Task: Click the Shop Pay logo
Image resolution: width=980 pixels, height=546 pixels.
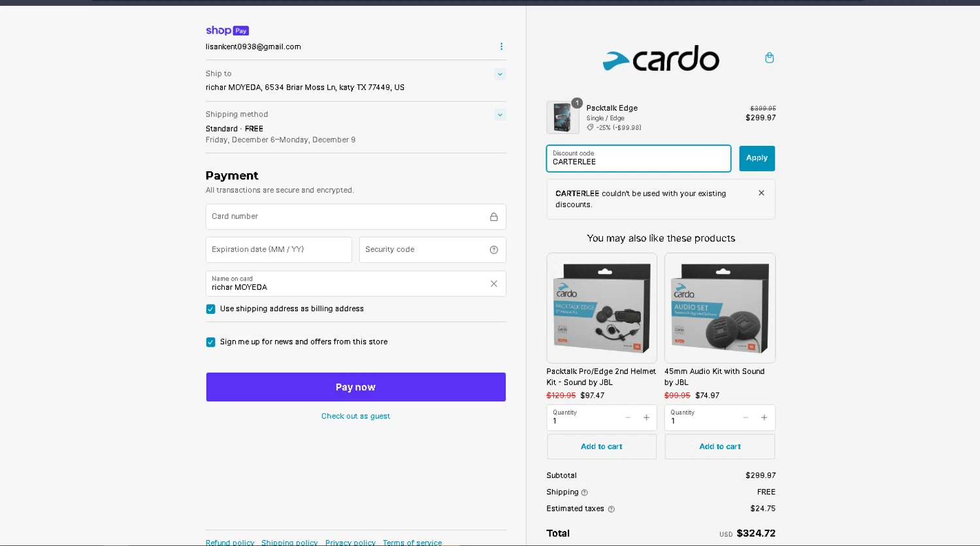Action: pyautogui.click(x=227, y=31)
